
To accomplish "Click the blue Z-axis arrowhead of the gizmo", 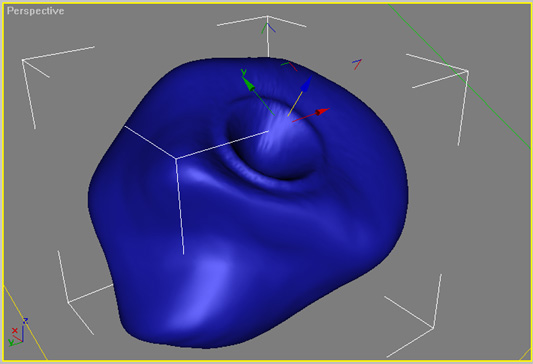I will coord(307,84).
